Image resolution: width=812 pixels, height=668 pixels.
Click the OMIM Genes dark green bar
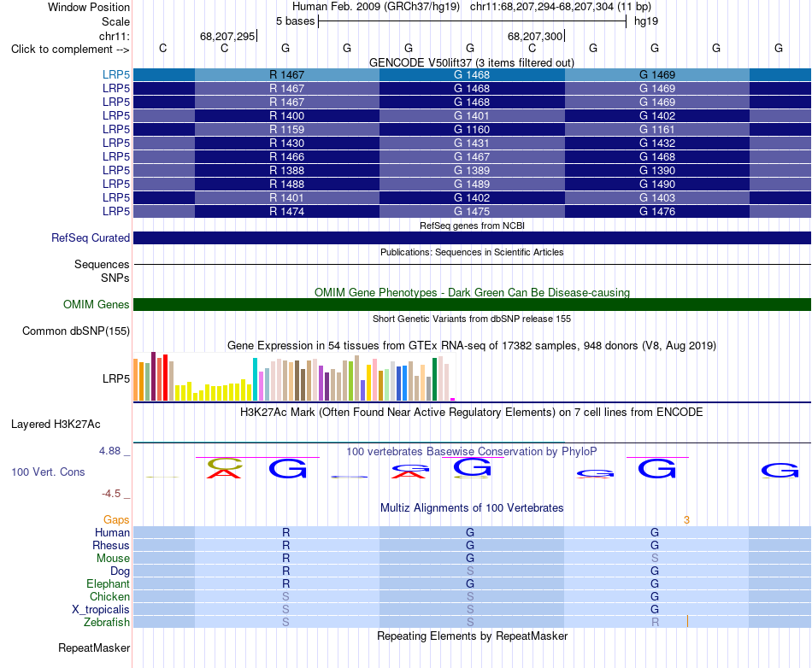(472, 304)
